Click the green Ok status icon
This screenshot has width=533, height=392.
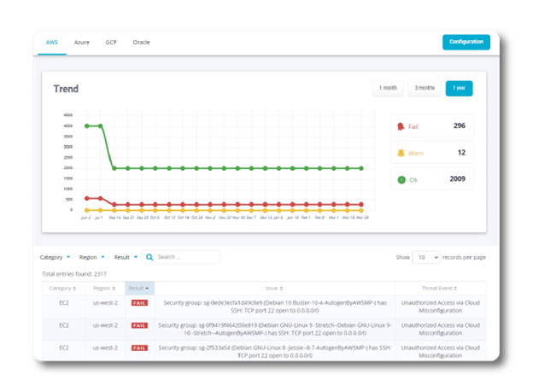[401, 179]
